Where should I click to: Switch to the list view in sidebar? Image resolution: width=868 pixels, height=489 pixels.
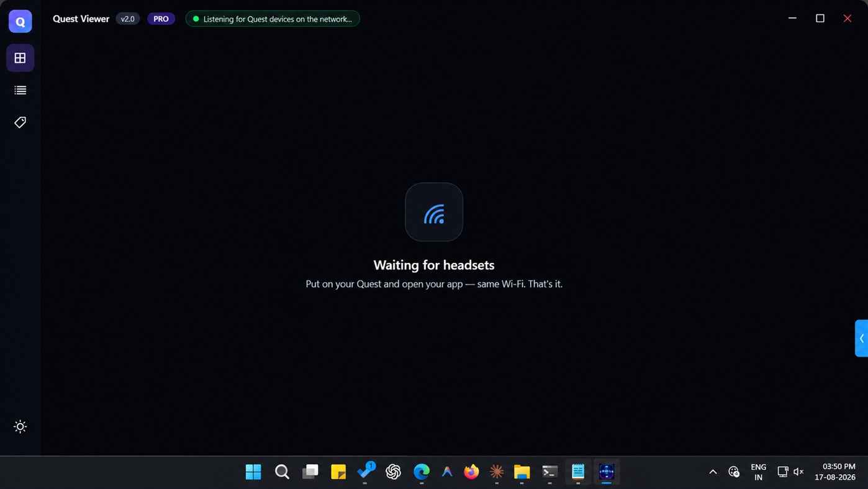(20, 90)
